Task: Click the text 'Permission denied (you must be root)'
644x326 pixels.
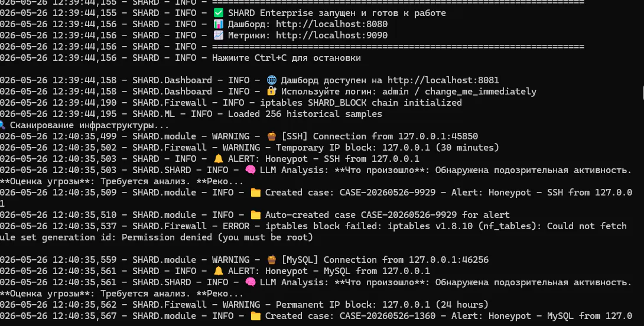Action: point(217,237)
